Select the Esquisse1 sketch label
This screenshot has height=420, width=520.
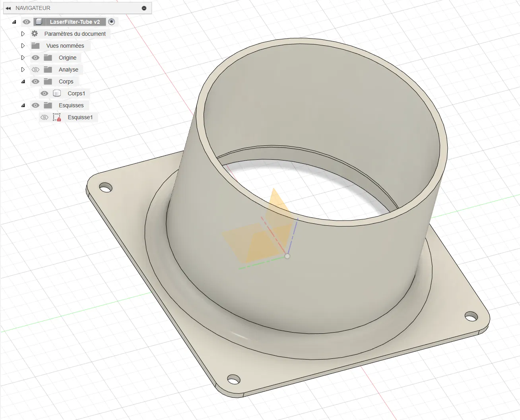[80, 117]
